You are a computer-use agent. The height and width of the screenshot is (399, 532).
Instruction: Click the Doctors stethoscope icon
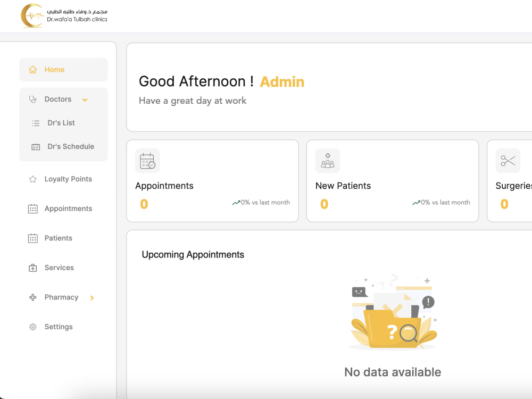[33, 99]
